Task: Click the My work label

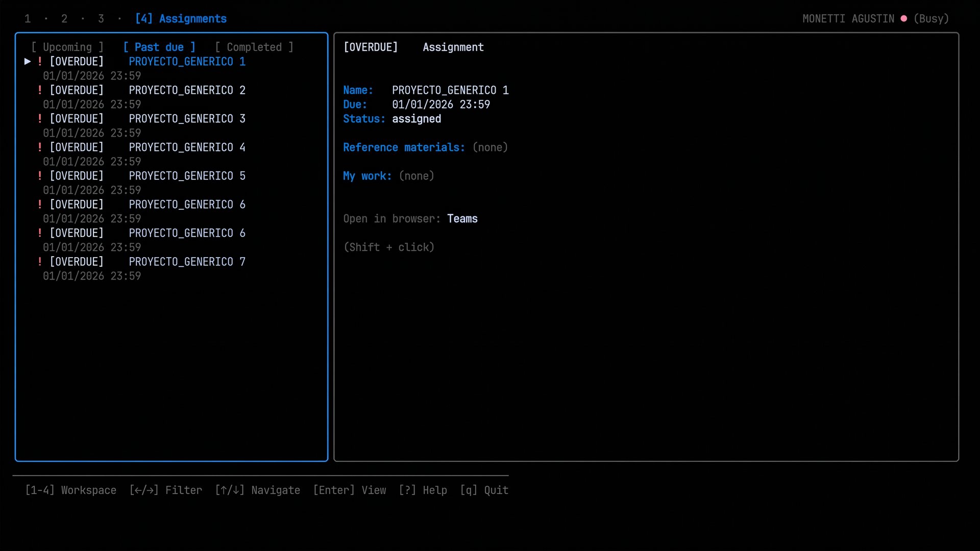Action: [367, 176]
